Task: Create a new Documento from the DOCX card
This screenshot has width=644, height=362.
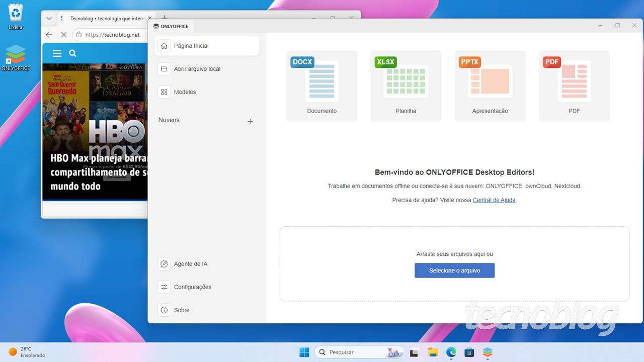Action: tap(321, 83)
